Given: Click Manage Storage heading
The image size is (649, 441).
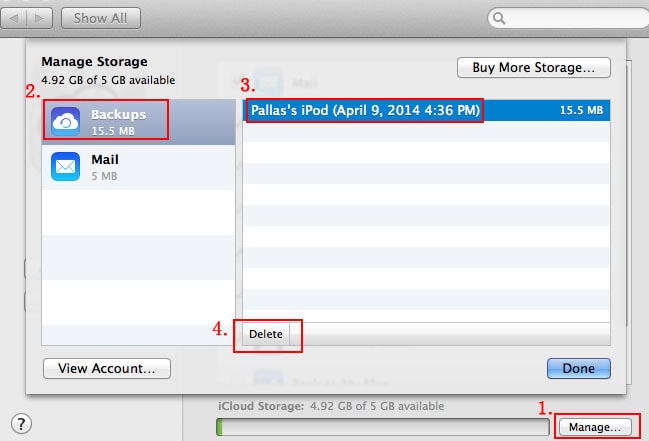Looking at the screenshot, I should pyautogui.click(x=94, y=62).
